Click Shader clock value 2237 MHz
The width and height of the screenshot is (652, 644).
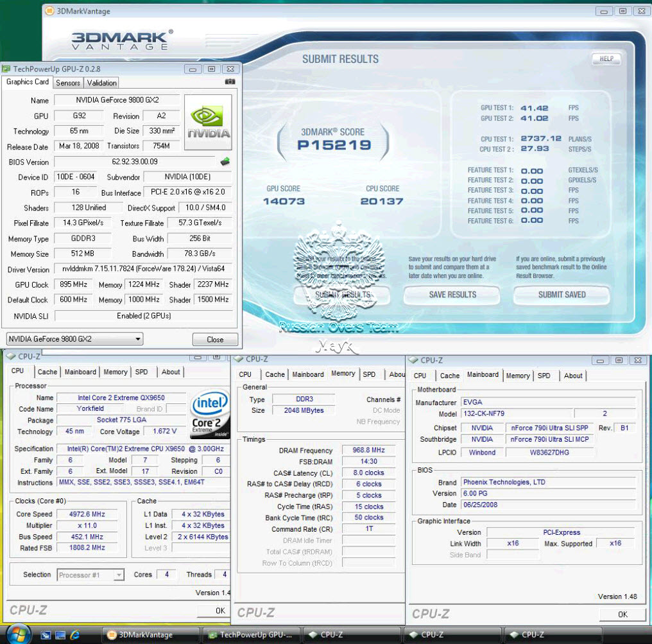tap(213, 284)
